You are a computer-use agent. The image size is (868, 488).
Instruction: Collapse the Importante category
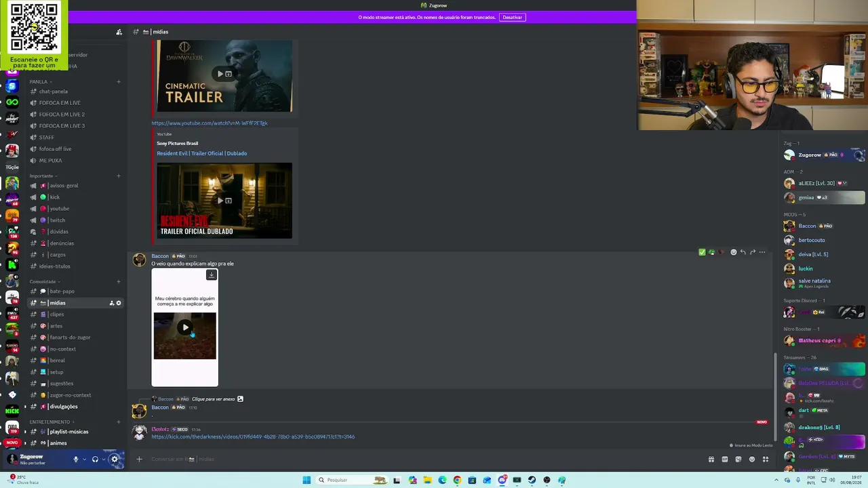pyautogui.click(x=43, y=176)
